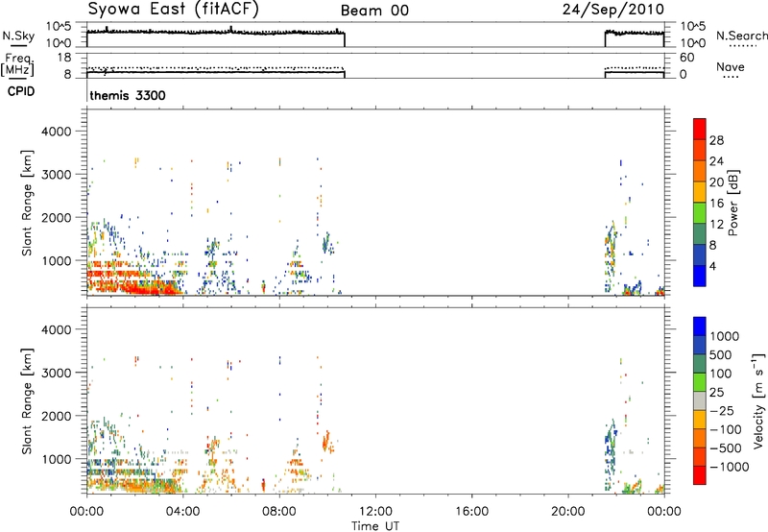
Task: Click the velocity colorbar '-100' tick label
Action: 725,429
